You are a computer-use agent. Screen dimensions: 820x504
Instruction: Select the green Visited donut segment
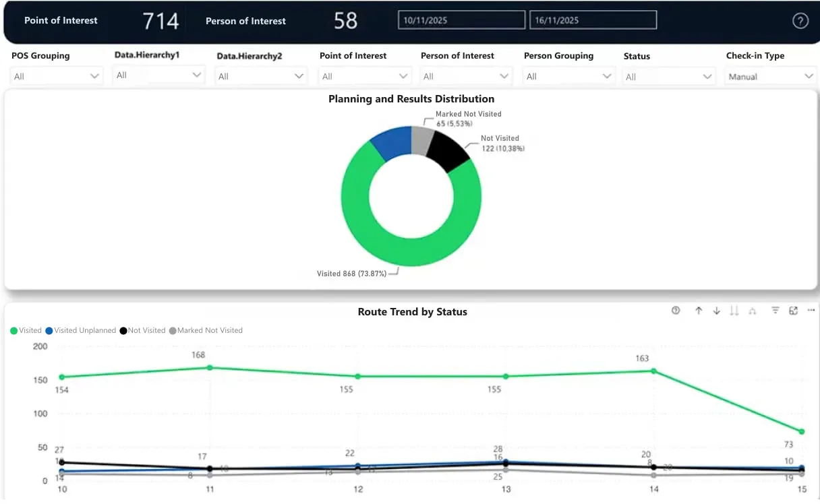[411, 251]
